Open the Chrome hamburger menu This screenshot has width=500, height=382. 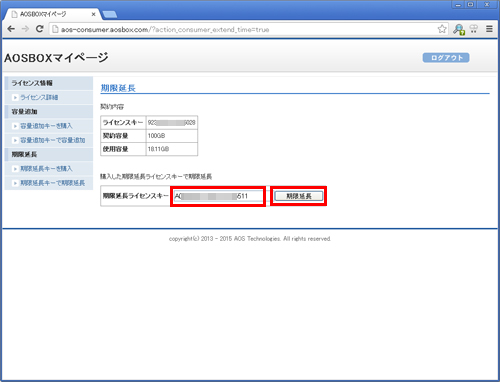click(x=489, y=29)
